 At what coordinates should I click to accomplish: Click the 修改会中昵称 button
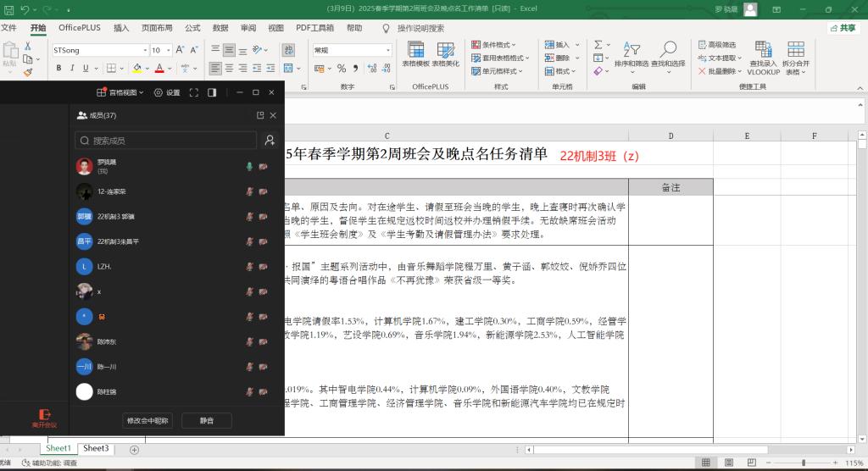point(147,420)
